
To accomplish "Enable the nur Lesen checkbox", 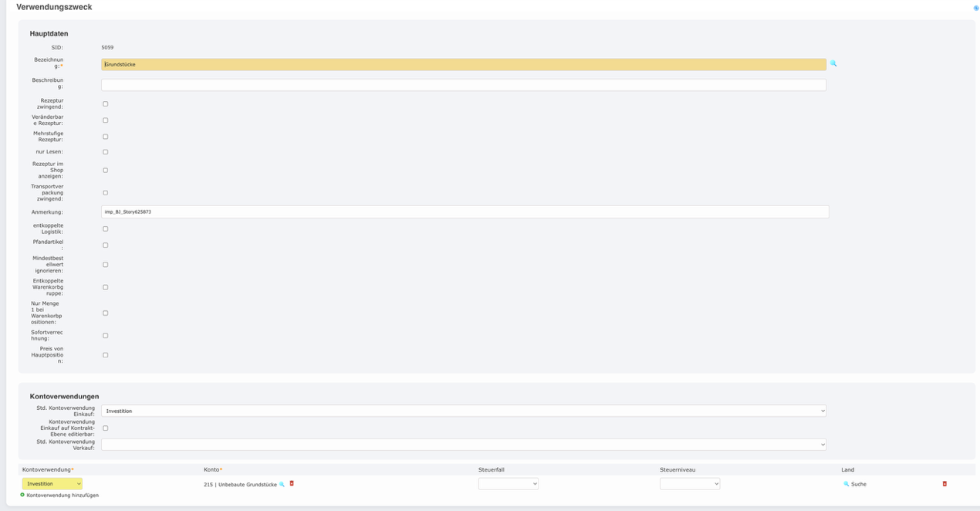I will click(105, 152).
